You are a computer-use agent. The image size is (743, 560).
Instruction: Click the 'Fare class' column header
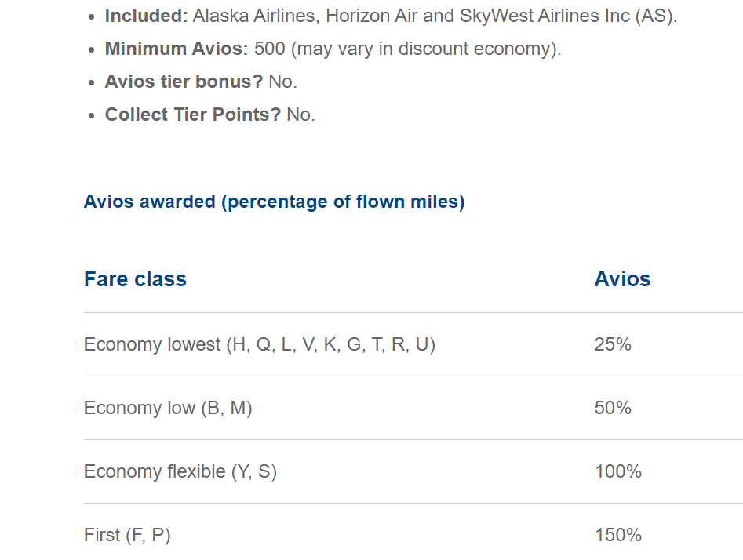(x=135, y=279)
